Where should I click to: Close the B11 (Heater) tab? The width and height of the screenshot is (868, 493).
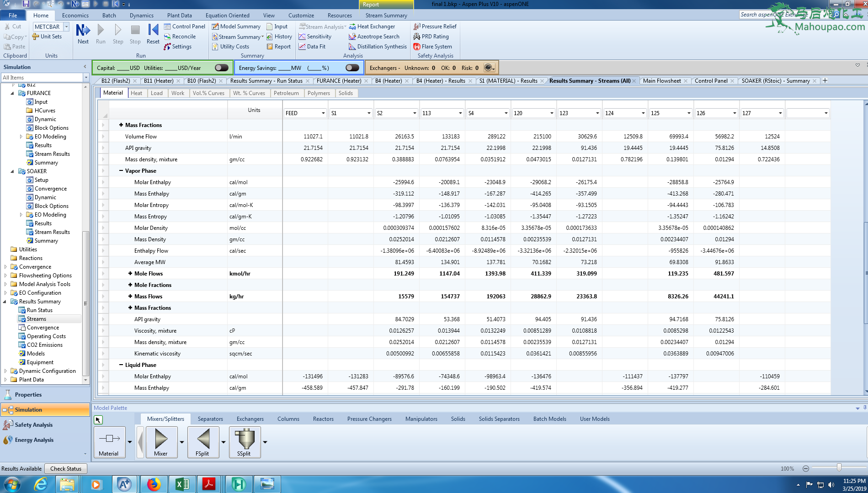[x=178, y=81]
